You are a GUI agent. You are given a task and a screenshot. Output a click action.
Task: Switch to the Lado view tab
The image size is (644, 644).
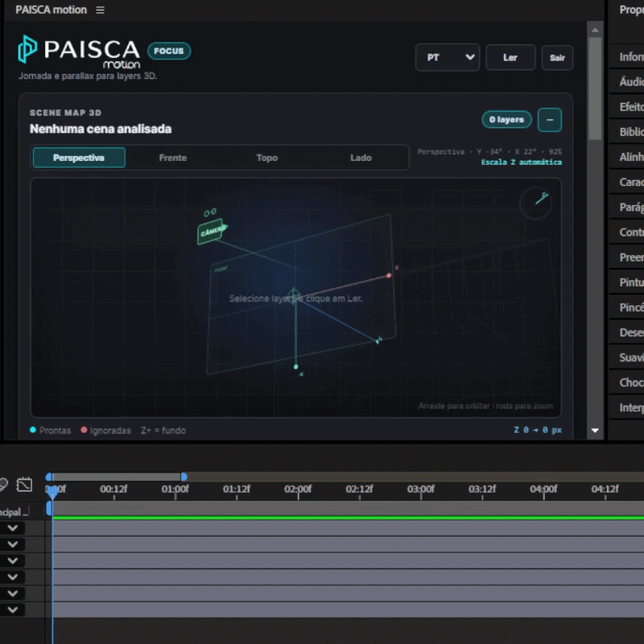point(361,158)
